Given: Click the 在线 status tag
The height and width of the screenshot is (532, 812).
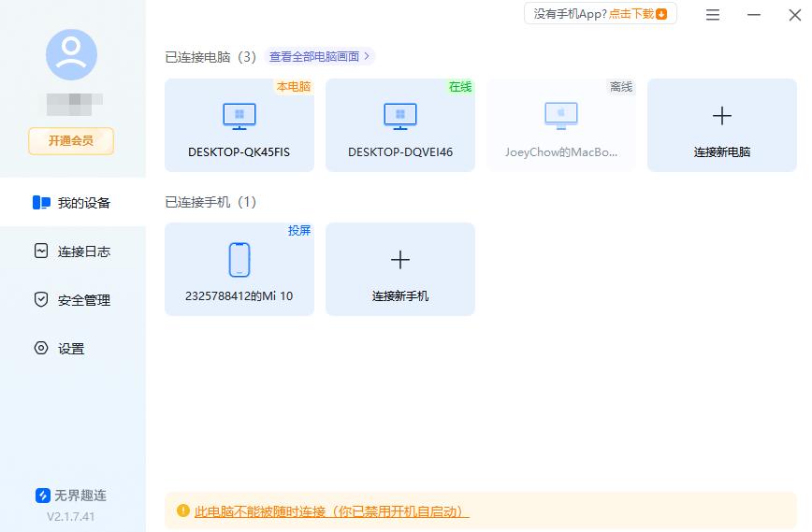Looking at the screenshot, I should (460, 86).
